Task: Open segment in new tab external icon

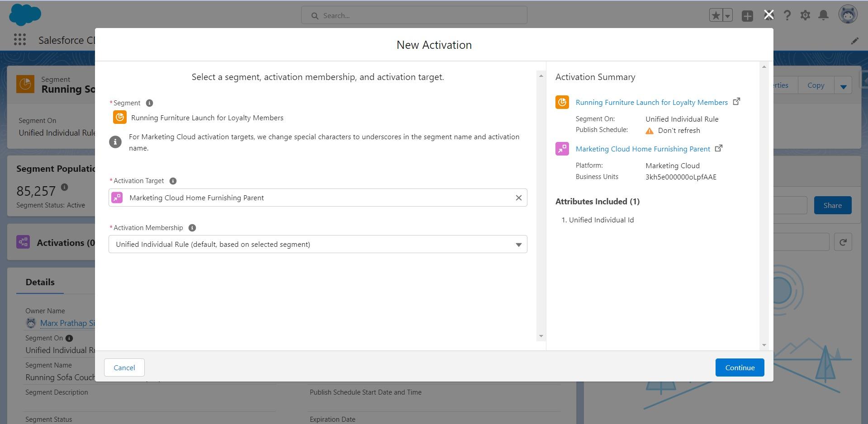Action: point(736,102)
